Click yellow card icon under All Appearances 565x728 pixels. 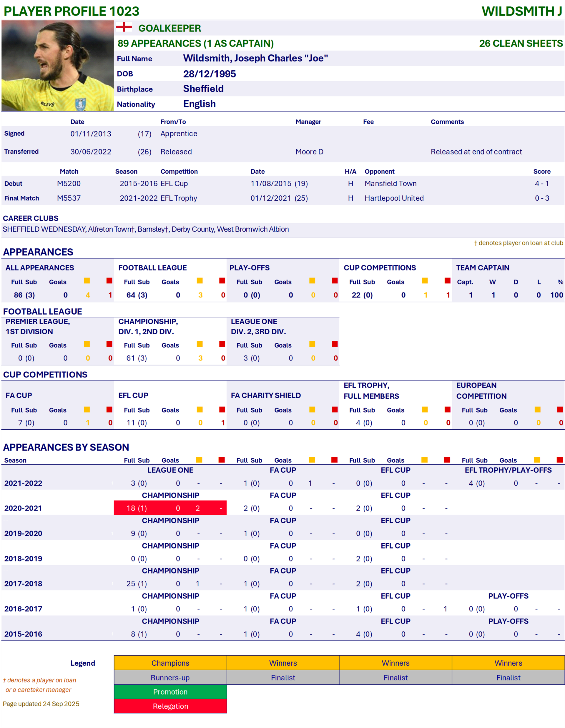(x=87, y=281)
